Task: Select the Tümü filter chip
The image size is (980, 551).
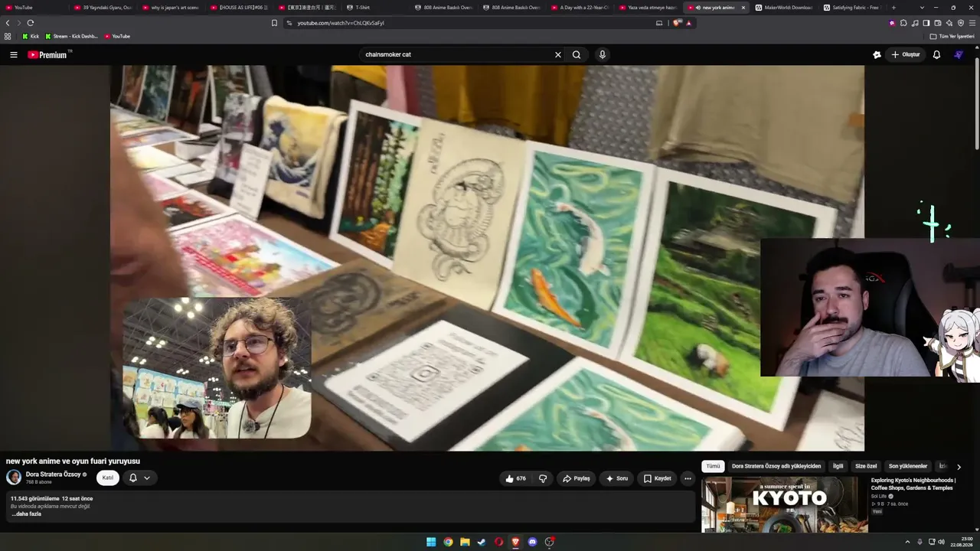Action: pos(713,466)
